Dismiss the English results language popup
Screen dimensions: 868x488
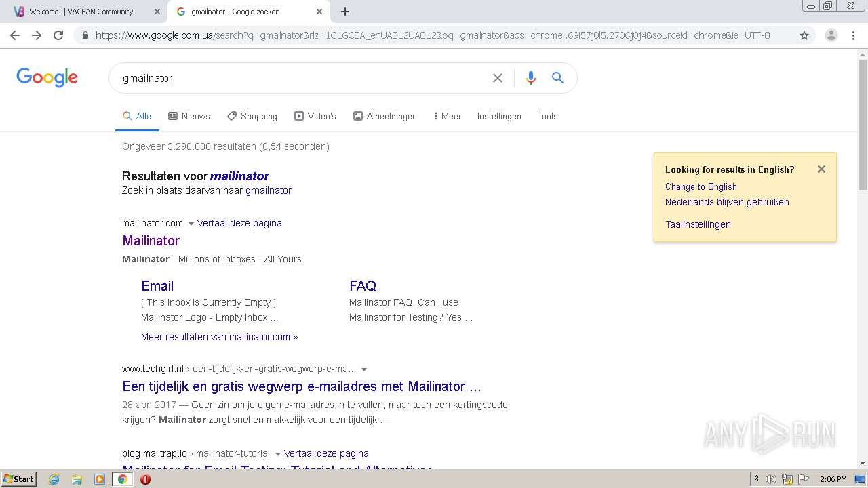click(x=821, y=169)
